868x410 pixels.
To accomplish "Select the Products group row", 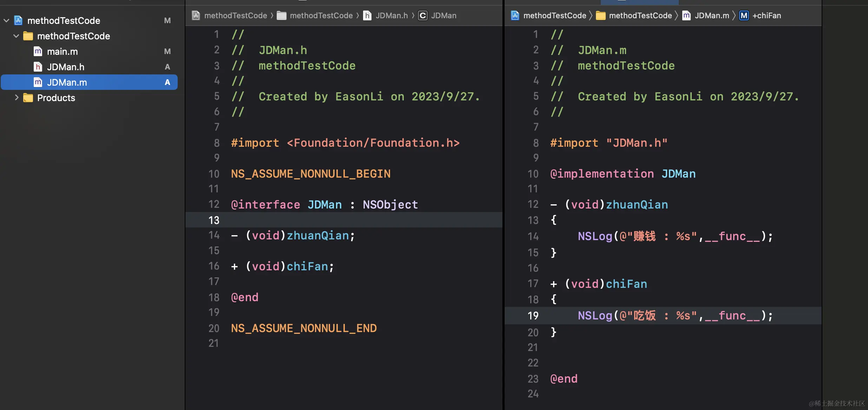I will coord(89,98).
